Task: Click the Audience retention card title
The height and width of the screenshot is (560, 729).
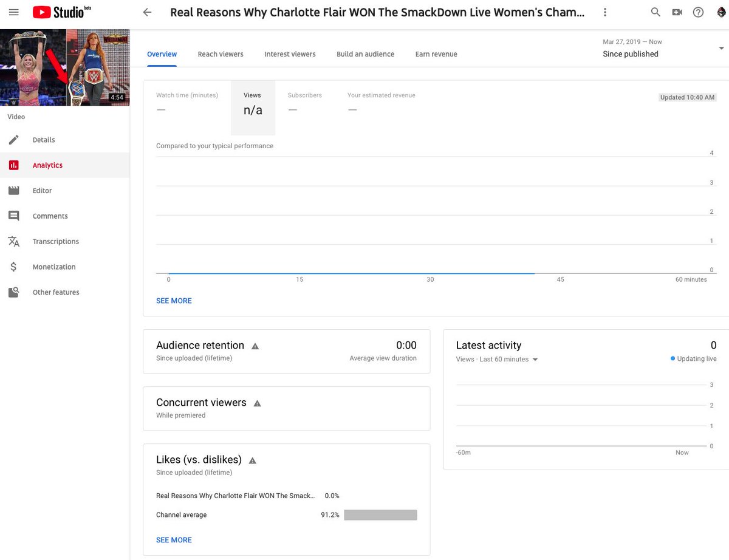Action: pos(200,345)
